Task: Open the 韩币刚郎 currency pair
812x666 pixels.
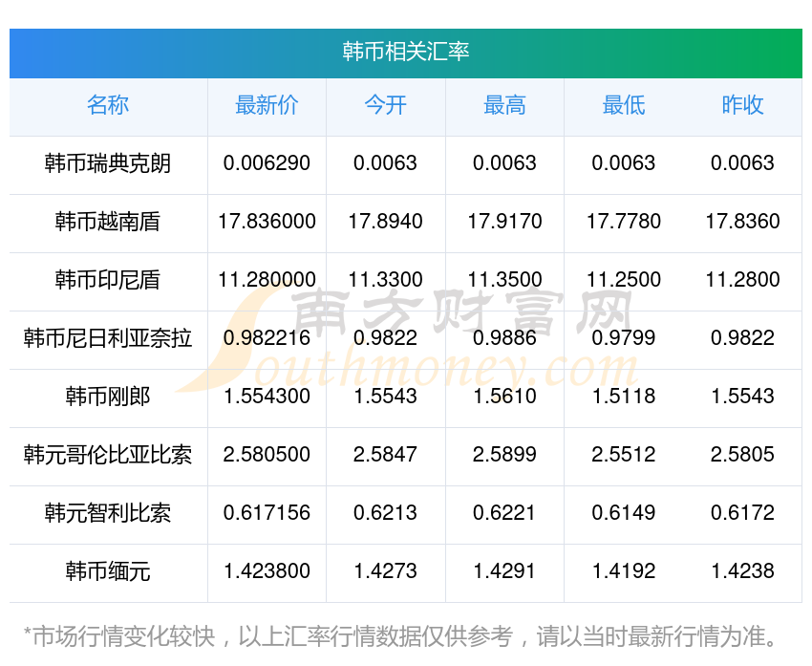Action: (108, 397)
